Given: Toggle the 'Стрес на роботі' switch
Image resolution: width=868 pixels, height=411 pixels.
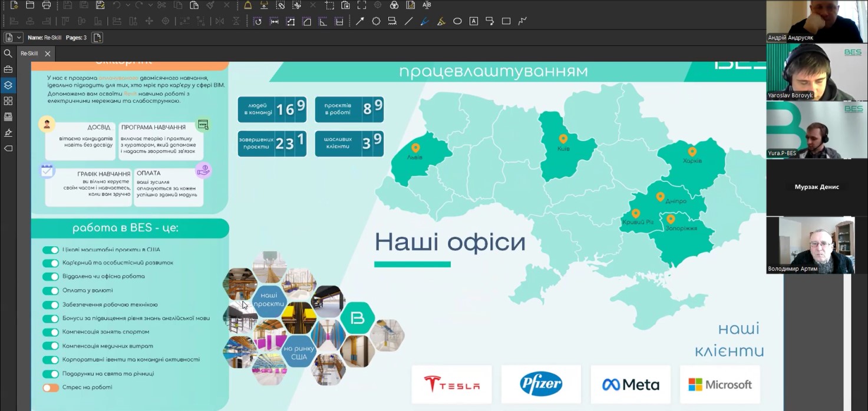Looking at the screenshot, I should click(51, 388).
